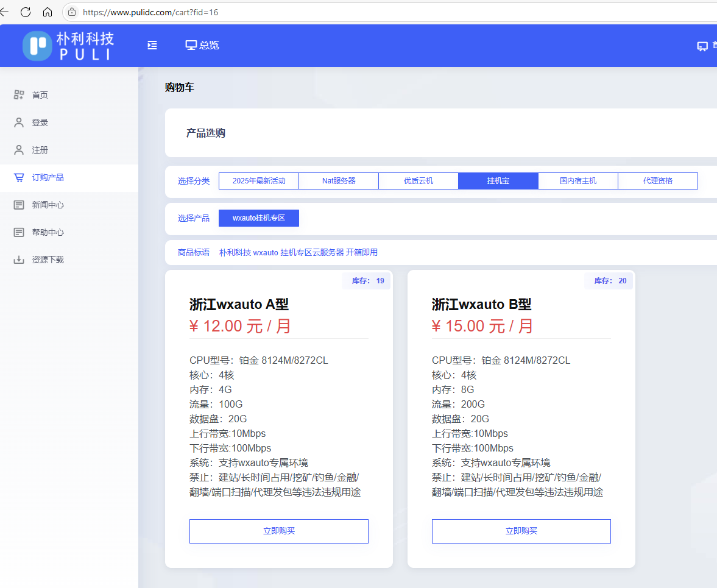Reload the page with refresh icon
Viewport: 717px width, 588px height.
tap(26, 12)
